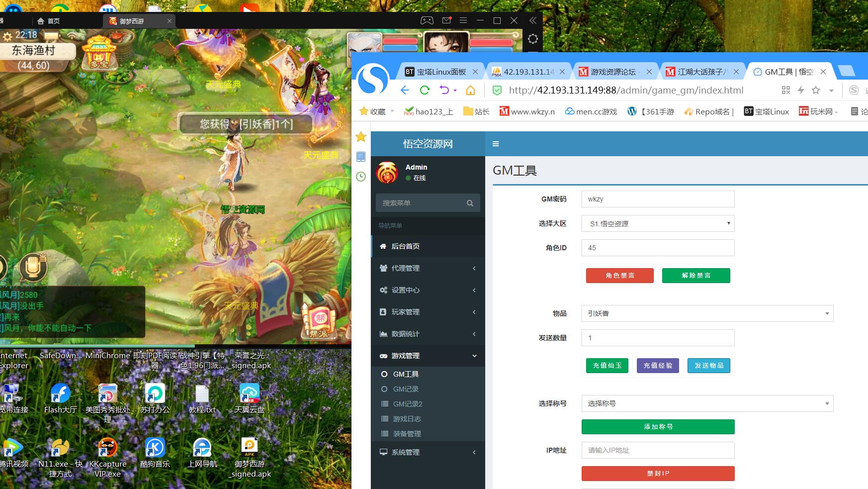This screenshot has width=868, height=489.
Task: Click the bookmark star in address bar
Action: pyautogui.click(x=816, y=90)
